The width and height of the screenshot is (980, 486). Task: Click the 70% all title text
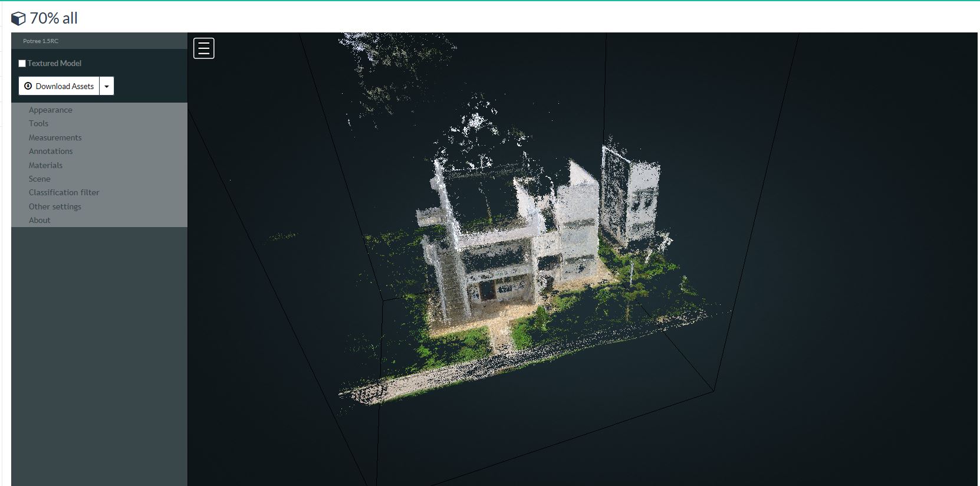point(54,18)
